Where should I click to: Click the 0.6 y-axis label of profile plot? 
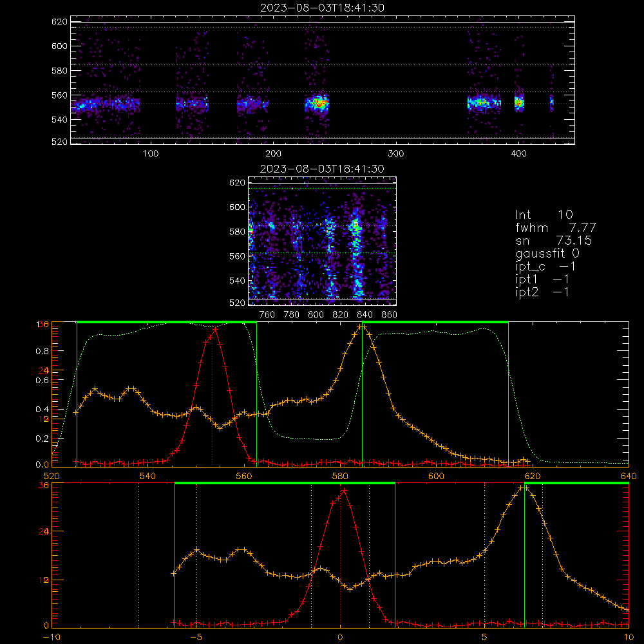[43, 381]
